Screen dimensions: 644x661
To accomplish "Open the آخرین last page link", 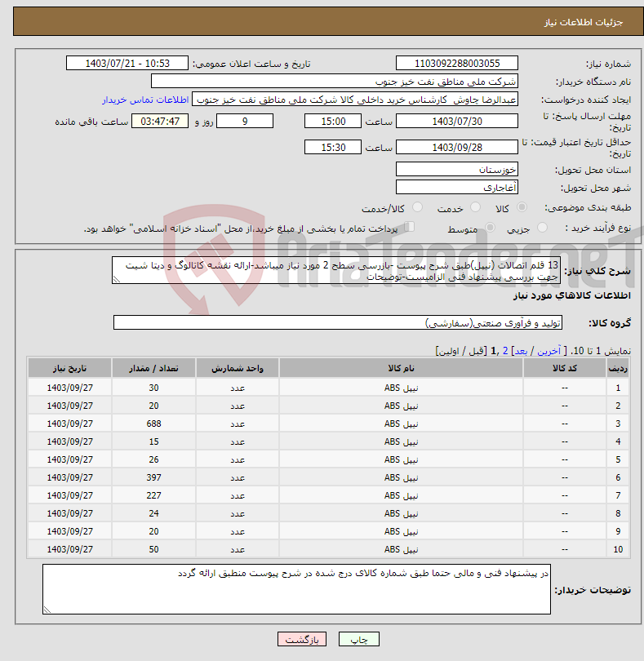I will 549,351.
